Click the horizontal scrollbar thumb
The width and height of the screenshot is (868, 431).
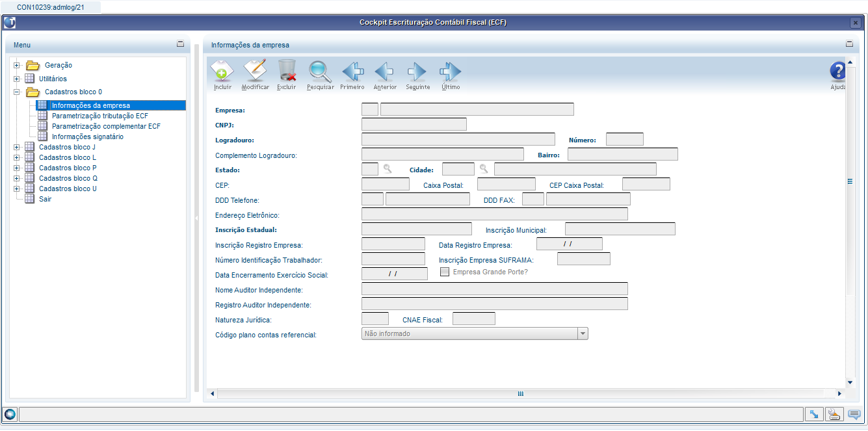pos(520,393)
